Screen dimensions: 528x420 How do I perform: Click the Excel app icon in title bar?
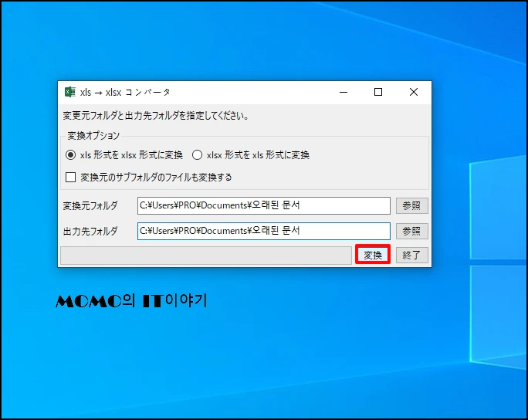click(x=69, y=92)
